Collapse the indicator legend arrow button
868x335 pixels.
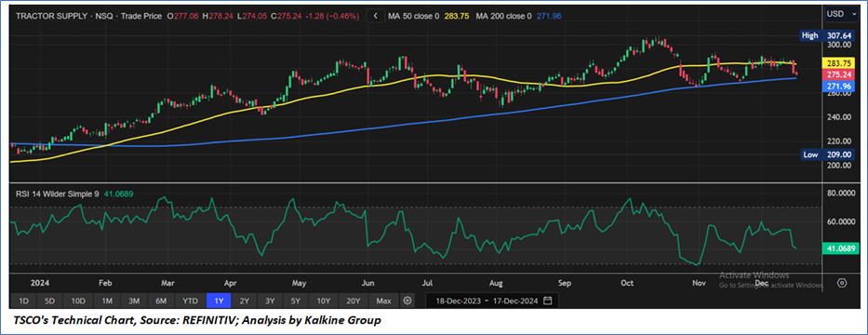[x=376, y=16]
